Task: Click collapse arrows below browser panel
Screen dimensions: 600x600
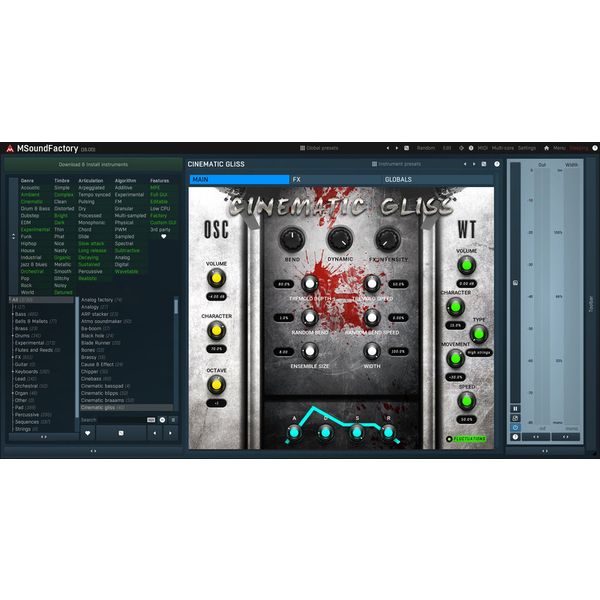Action: (x=93, y=451)
